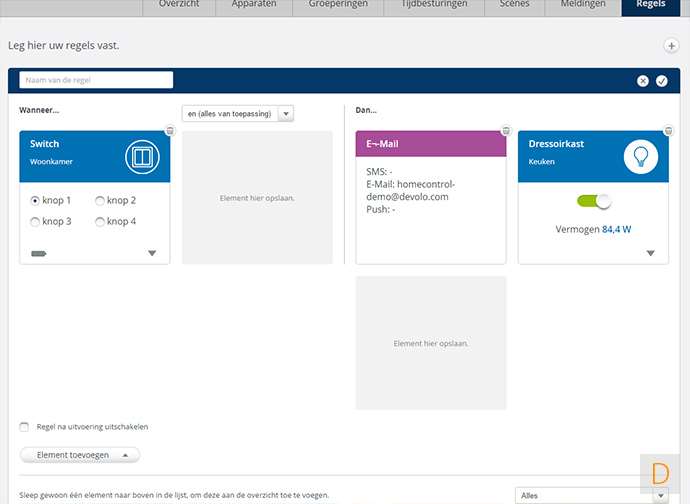Click the Dressoirkast card title
This screenshot has height=504, width=690.
click(556, 144)
